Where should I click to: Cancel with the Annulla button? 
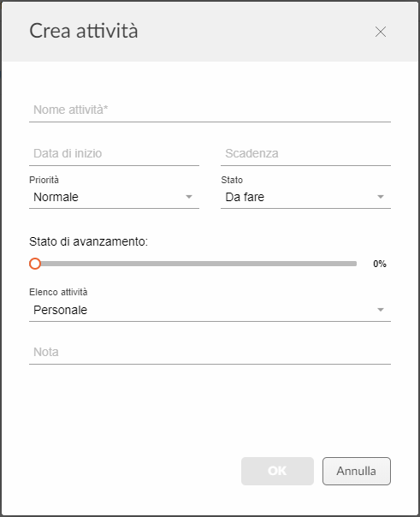pyautogui.click(x=357, y=471)
